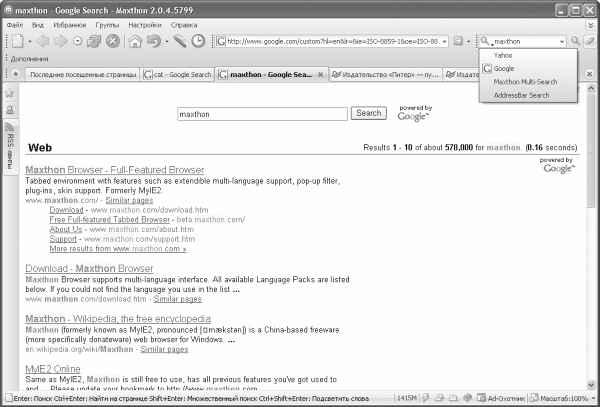
Task: Open the history clock icon
Action: pos(198,41)
